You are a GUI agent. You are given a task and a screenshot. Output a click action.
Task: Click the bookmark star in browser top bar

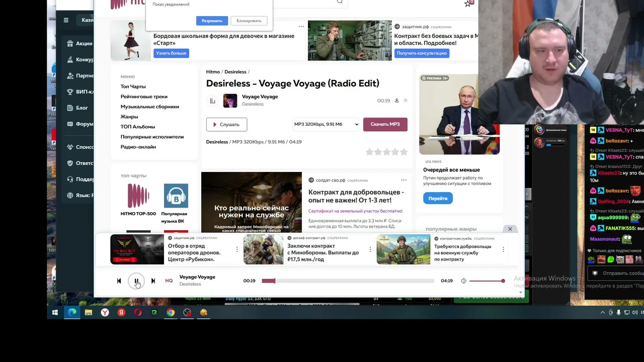tap(467, 3)
